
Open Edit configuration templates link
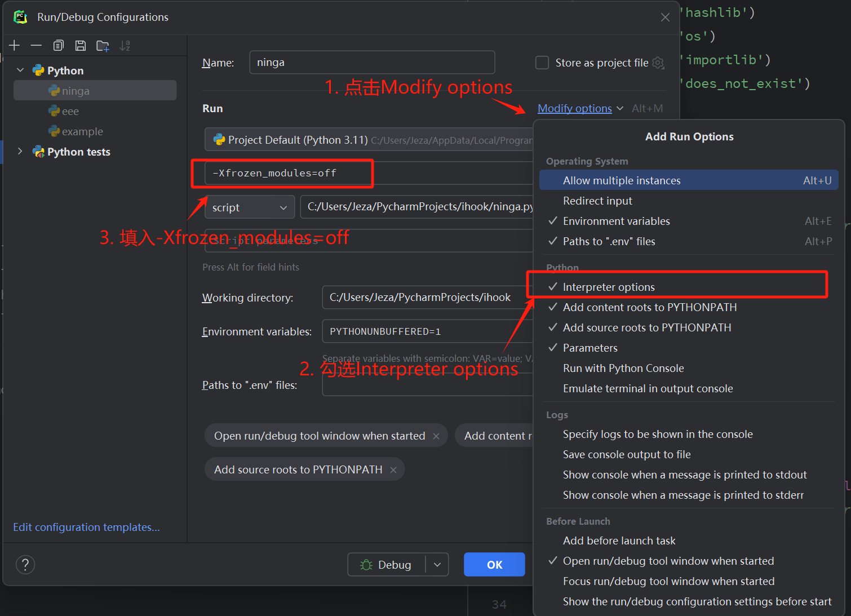[86, 527]
